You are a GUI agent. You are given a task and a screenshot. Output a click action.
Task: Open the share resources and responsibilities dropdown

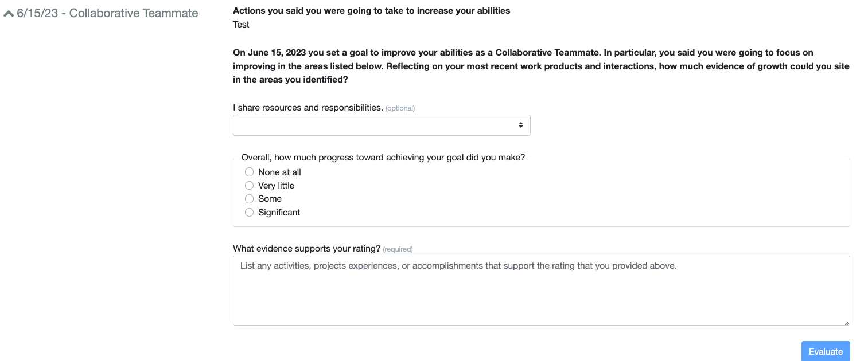(x=381, y=125)
